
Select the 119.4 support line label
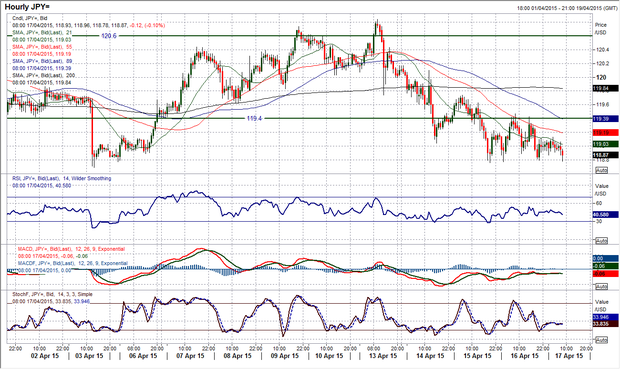click(x=254, y=118)
